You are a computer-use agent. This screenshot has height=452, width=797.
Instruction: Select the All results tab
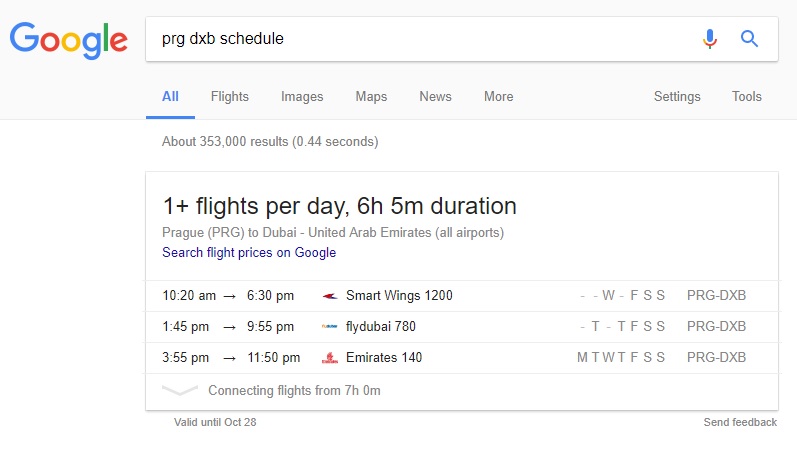pyautogui.click(x=170, y=97)
